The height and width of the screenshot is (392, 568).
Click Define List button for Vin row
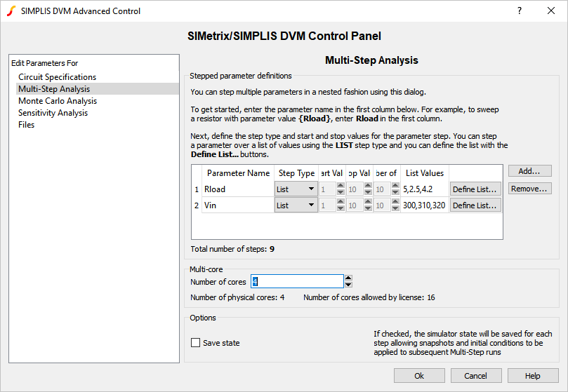click(x=475, y=205)
